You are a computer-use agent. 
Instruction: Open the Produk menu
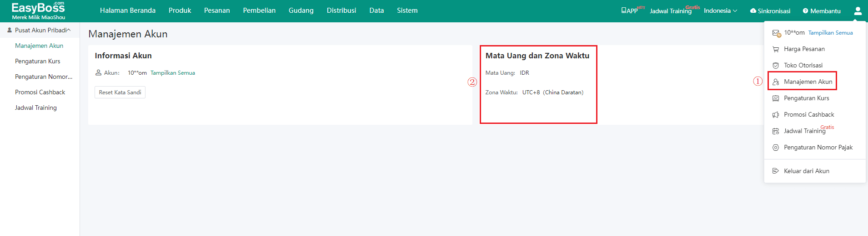pyautogui.click(x=180, y=10)
